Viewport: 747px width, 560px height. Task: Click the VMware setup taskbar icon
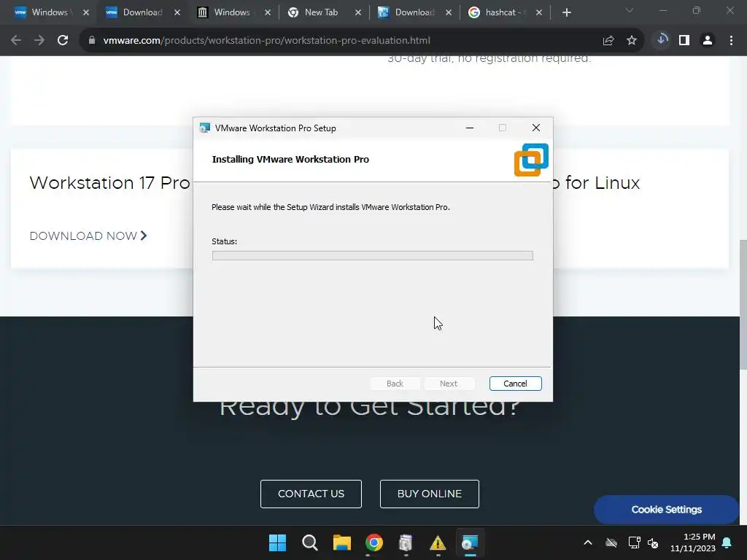point(471,542)
